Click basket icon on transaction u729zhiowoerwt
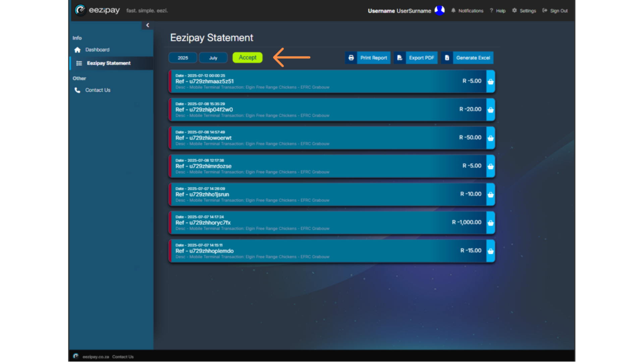Screen dimensions: 644x362 click(491, 138)
